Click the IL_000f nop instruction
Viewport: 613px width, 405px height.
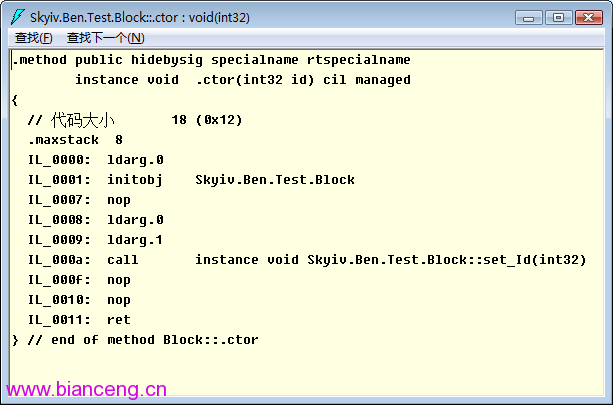point(79,280)
